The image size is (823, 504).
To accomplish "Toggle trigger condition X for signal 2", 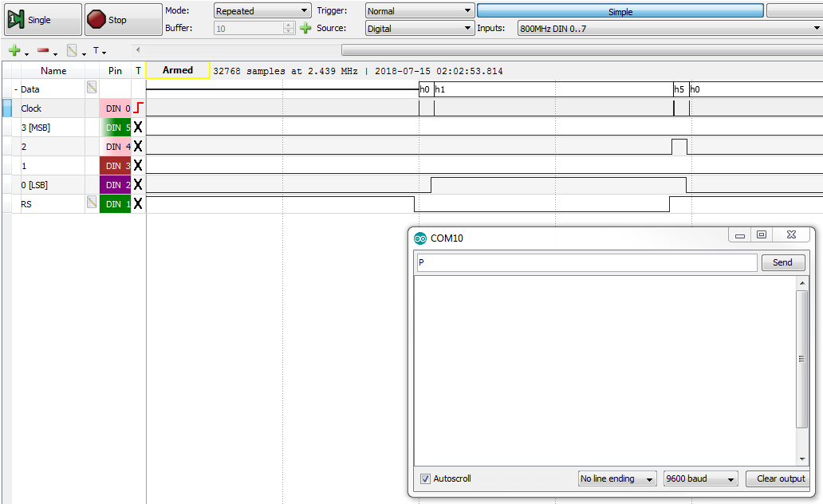I will [138, 146].
